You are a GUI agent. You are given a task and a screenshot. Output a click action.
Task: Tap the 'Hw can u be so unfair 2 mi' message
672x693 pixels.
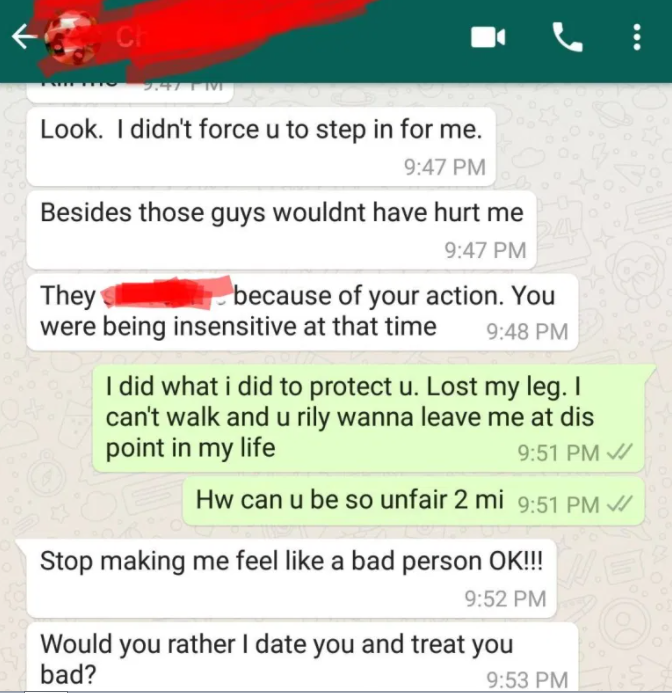click(413, 501)
